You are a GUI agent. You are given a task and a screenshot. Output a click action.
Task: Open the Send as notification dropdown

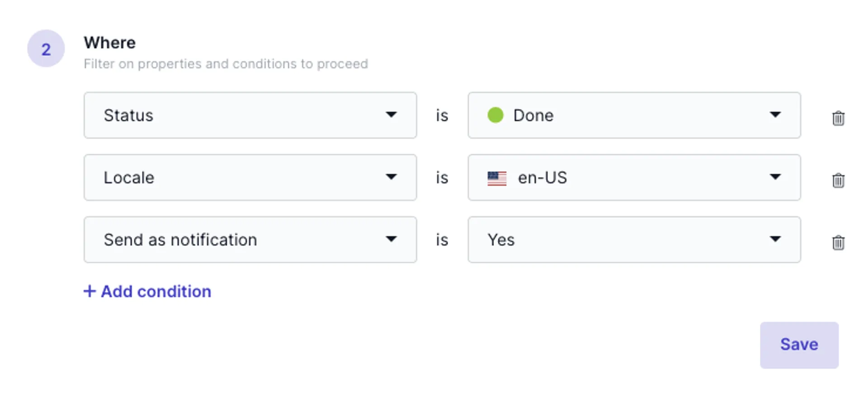(250, 239)
